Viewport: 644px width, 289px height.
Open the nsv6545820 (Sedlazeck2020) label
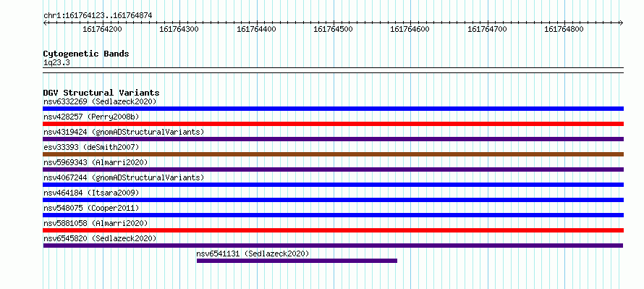pos(100,238)
